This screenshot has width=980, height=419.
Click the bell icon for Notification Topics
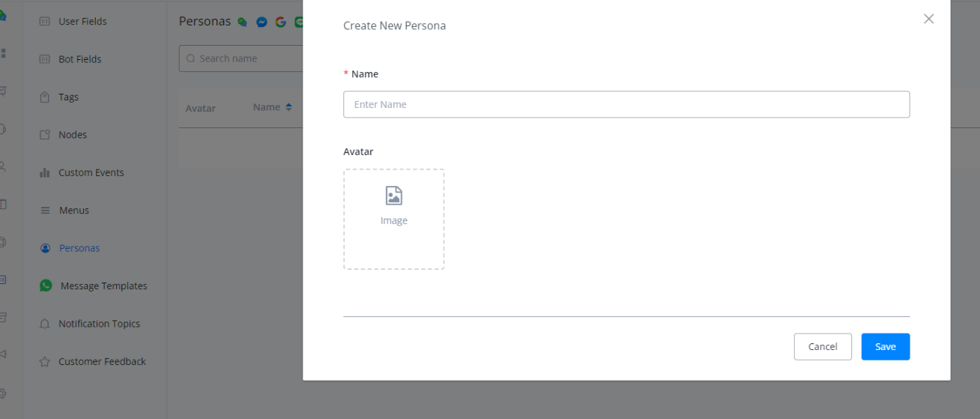[45, 324]
